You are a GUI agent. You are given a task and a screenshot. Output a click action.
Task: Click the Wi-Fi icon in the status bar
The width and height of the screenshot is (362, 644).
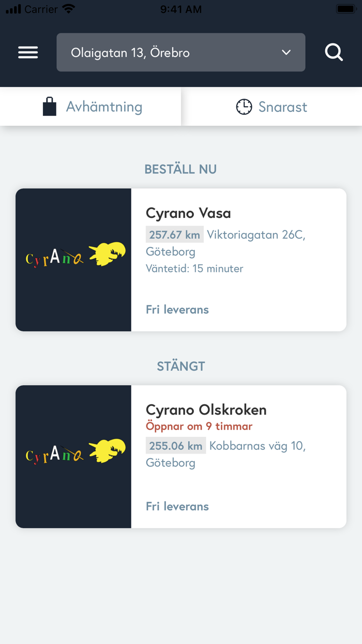70,8
